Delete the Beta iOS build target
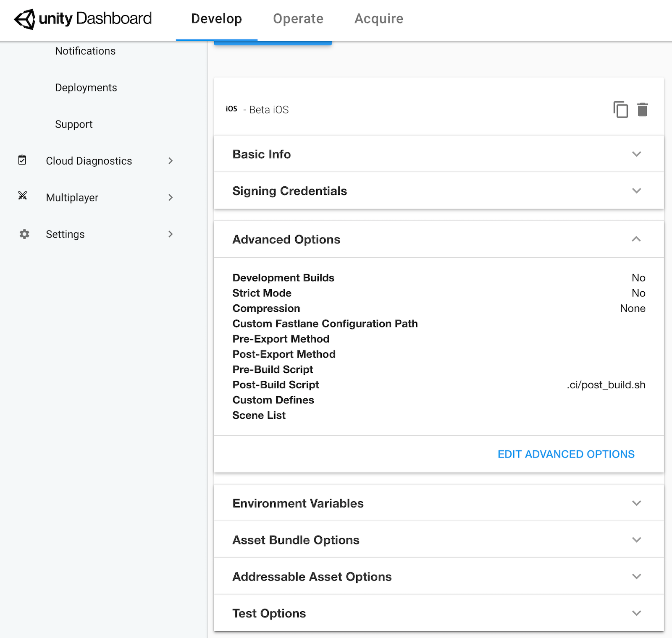 click(x=643, y=110)
